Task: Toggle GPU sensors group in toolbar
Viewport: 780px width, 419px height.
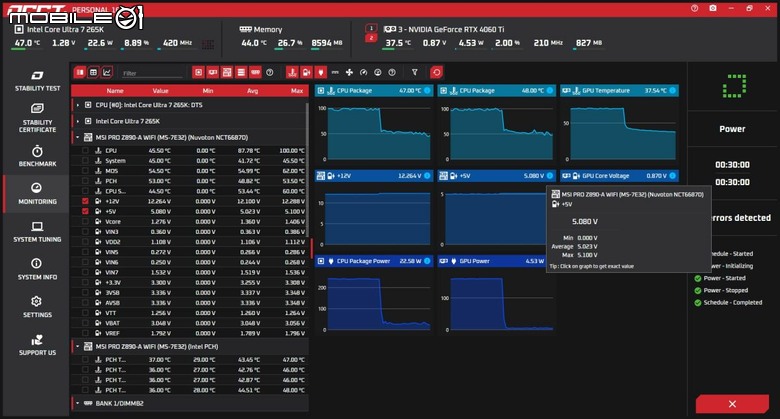Action: click(212, 73)
